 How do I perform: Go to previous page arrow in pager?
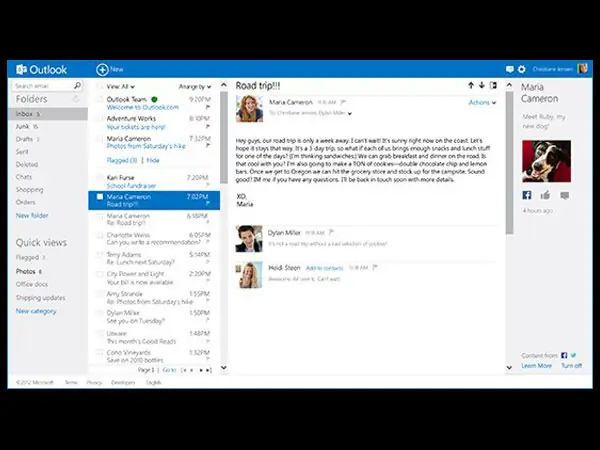[191, 370]
